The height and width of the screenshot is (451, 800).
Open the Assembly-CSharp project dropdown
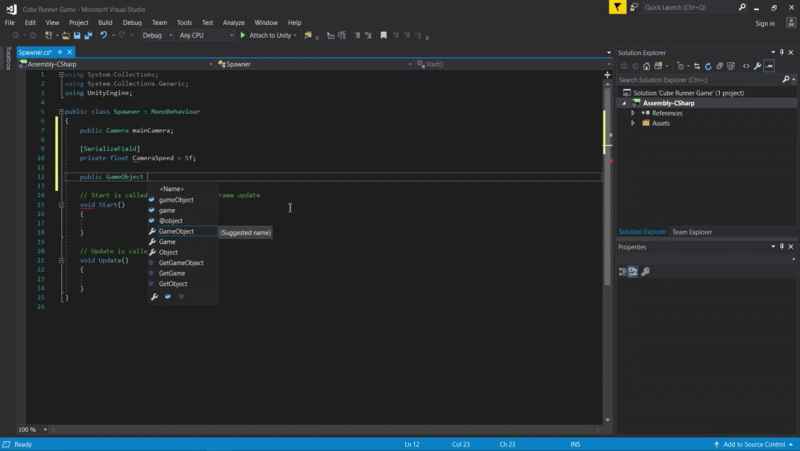(115, 64)
